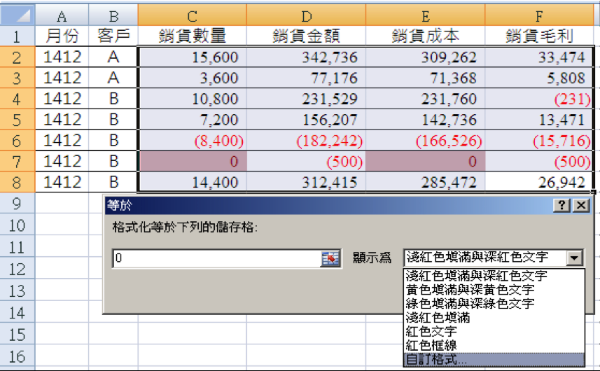Select column D header
The image size is (600, 371).
click(x=306, y=16)
